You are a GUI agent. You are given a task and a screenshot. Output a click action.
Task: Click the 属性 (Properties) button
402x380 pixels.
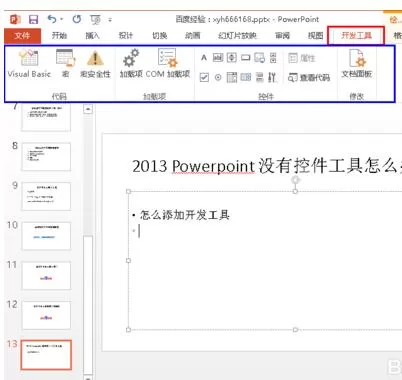click(x=302, y=58)
